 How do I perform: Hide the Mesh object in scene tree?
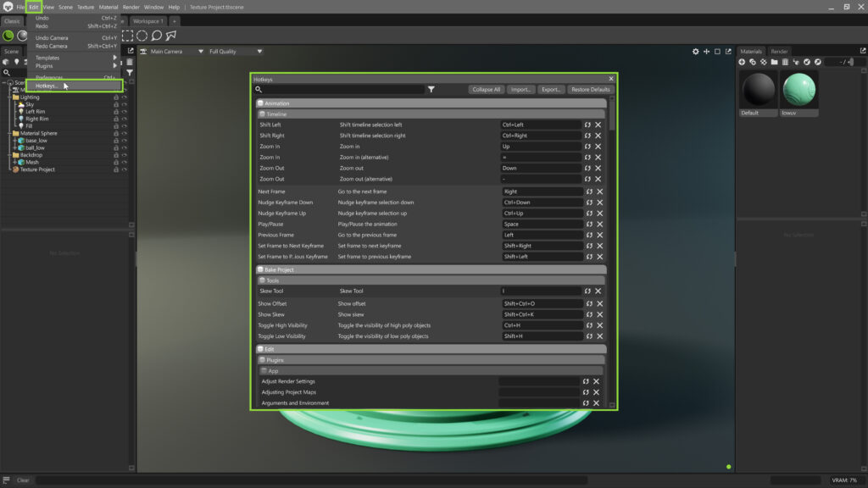(124, 162)
